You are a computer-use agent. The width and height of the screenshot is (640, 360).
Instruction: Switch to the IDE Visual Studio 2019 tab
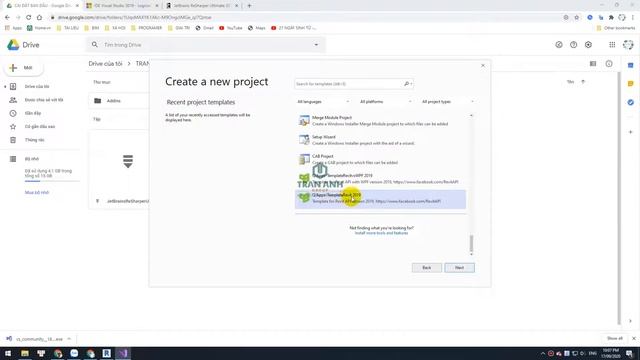pos(122,6)
